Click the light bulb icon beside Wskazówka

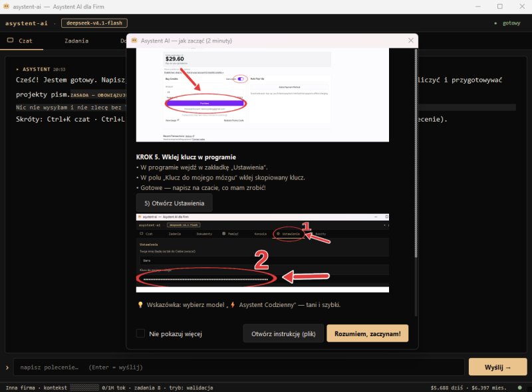(x=140, y=304)
